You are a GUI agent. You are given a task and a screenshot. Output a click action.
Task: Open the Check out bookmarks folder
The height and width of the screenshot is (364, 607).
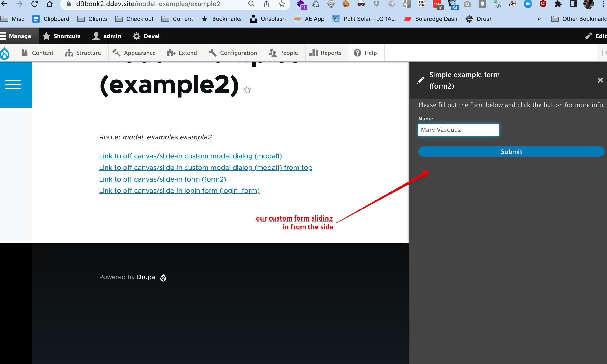pos(134,19)
